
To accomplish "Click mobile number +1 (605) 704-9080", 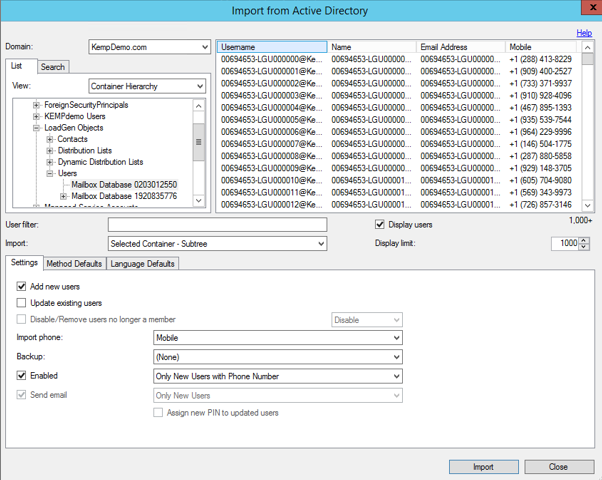I will (x=541, y=180).
